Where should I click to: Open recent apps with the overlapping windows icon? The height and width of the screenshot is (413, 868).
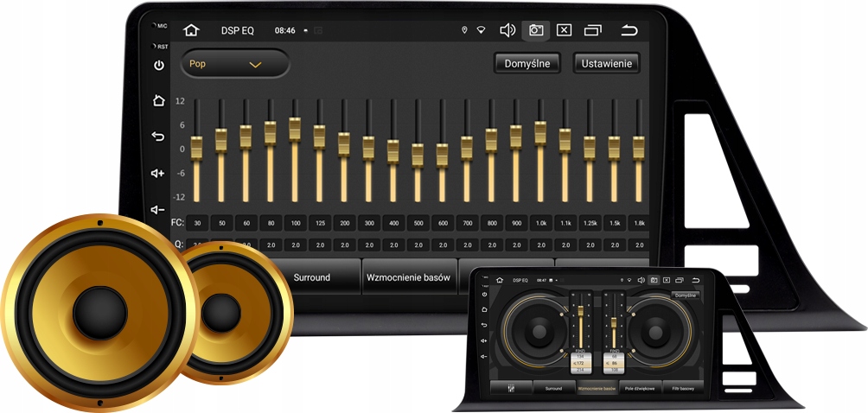tap(593, 30)
